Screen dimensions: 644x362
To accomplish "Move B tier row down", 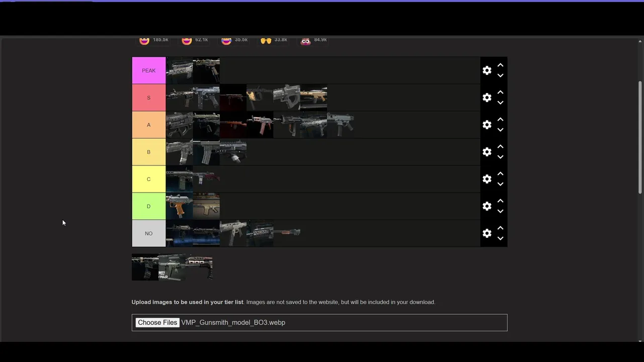I will point(500,157).
